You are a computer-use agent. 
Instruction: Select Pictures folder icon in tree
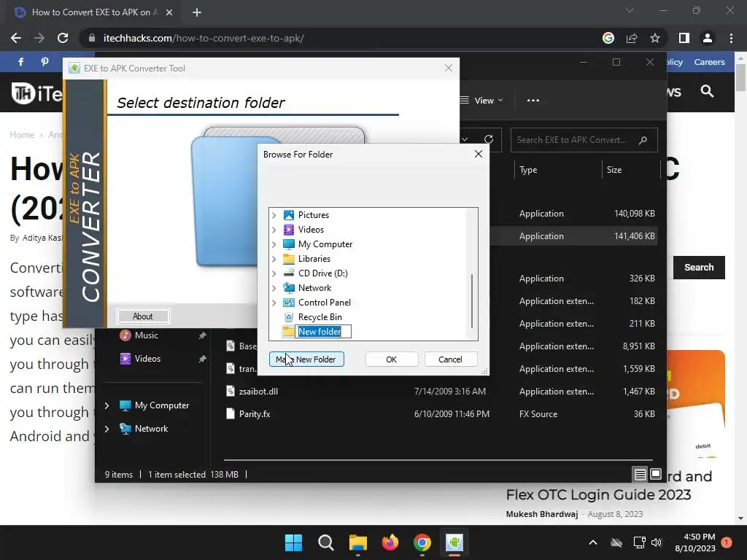point(289,215)
